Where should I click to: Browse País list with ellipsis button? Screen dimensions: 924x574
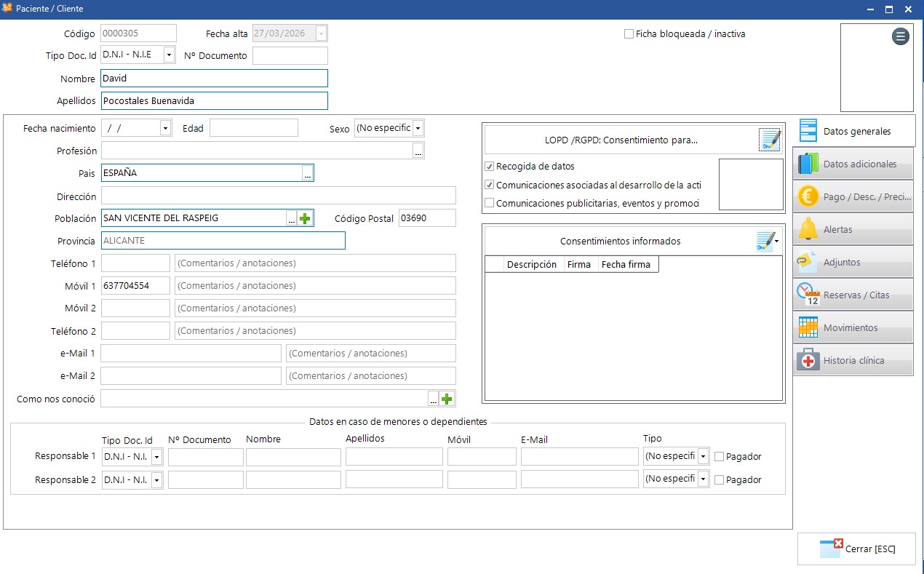308,173
